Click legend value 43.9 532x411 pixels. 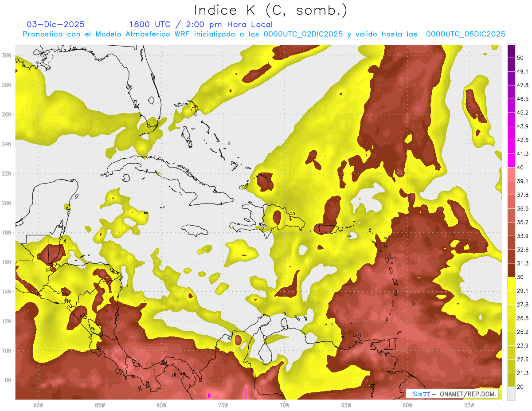[x=522, y=126]
